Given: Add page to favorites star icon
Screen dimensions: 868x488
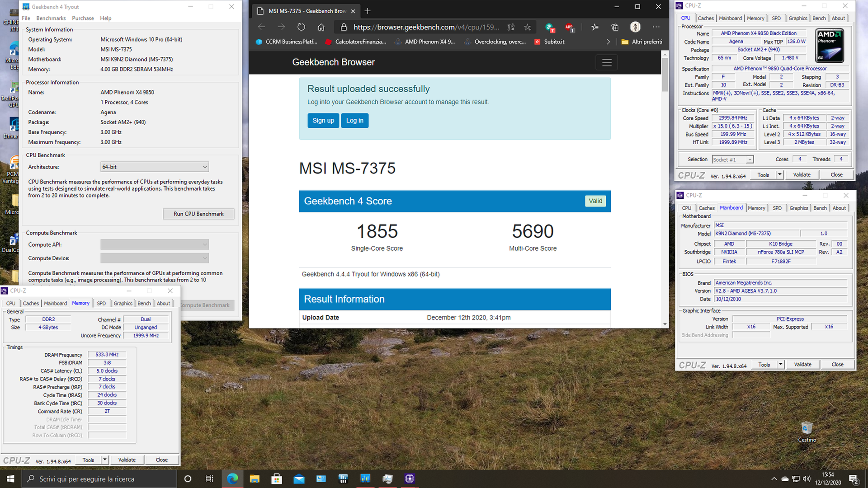Looking at the screenshot, I should 528,27.
